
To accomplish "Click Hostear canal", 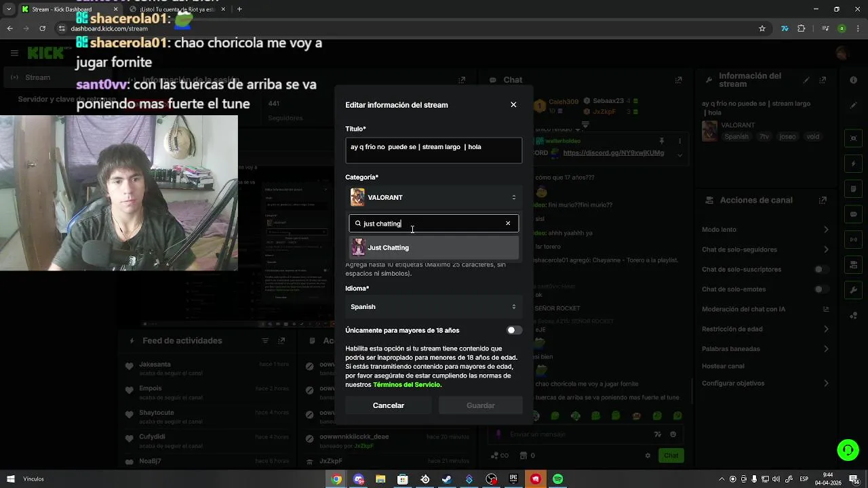I will [x=723, y=366].
